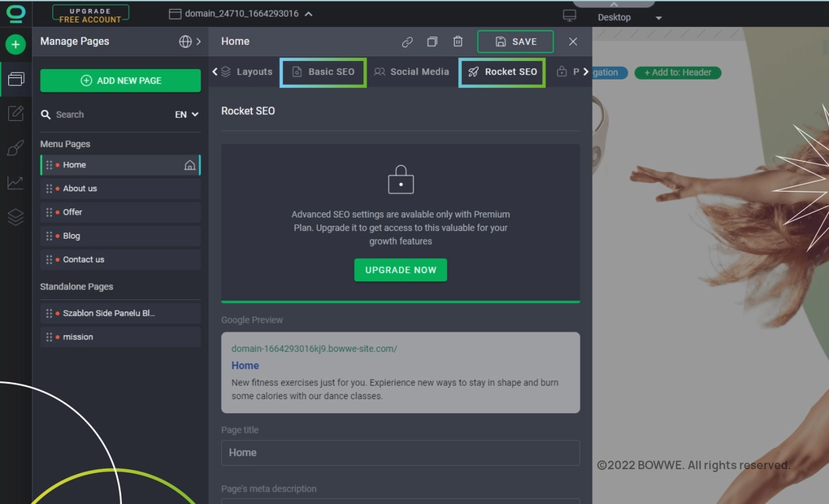Click the Page title input field
The image size is (829, 504).
[x=400, y=453]
